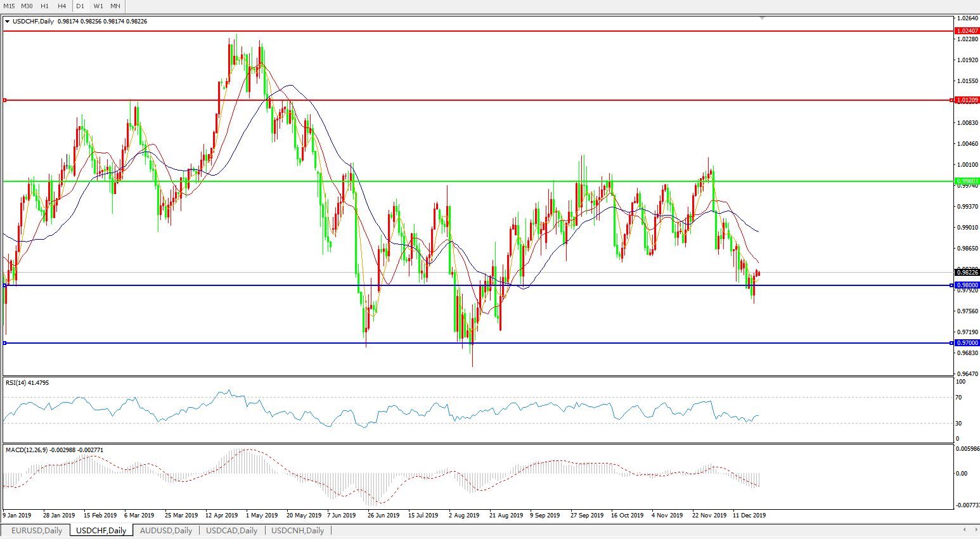Select the M30 timeframe button
Screen dimensions: 980x539
(x=27, y=6)
